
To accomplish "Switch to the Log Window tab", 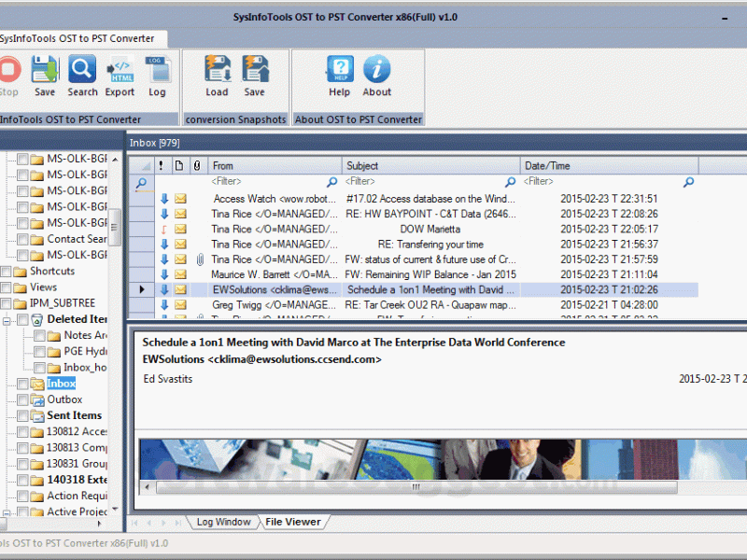I will pos(223,522).
